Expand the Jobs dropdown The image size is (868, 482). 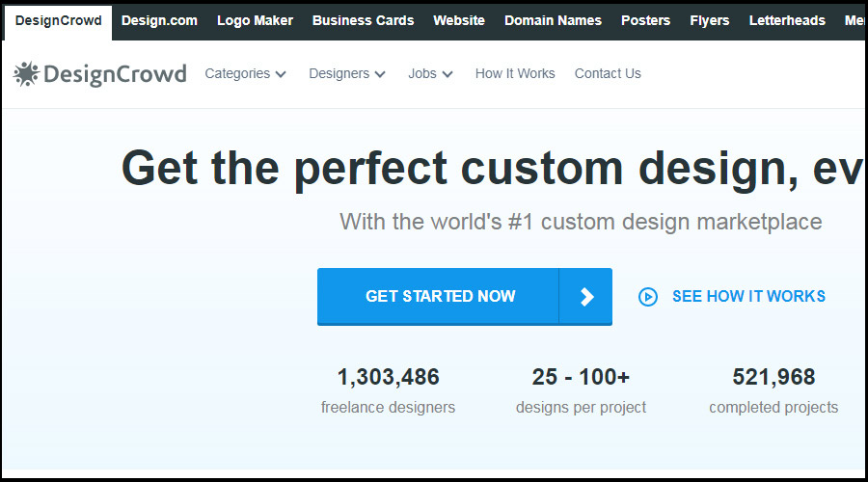click(431, 73)
